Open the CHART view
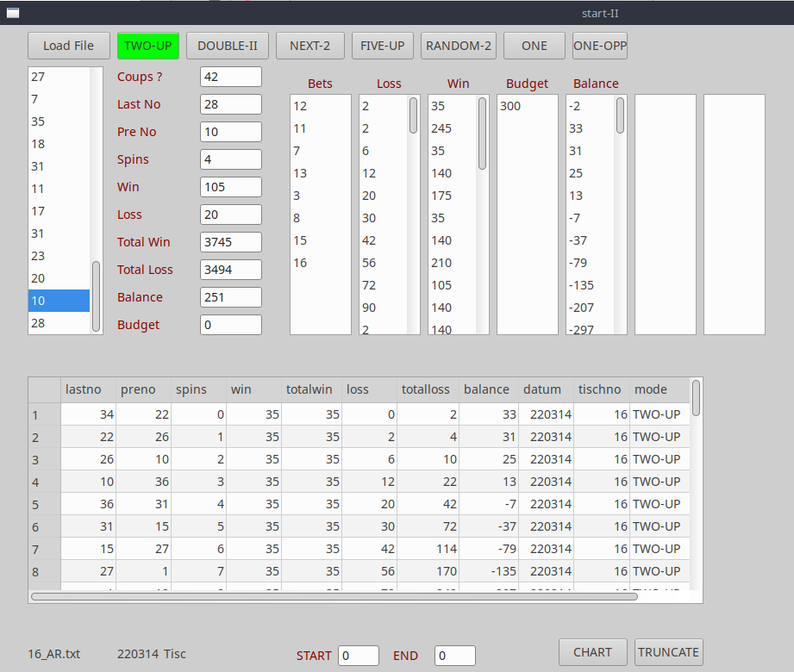This screenshot has width=794, height=672. 592,652
